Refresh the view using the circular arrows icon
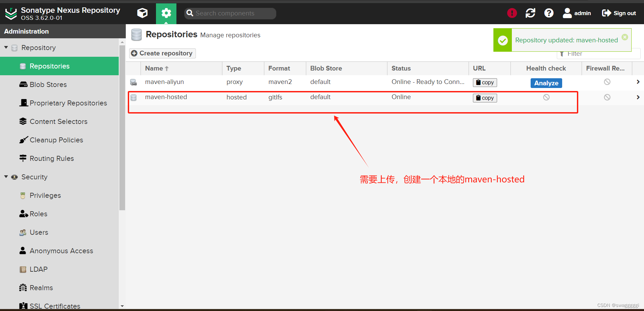644x311 pixels. click(x=530, y=13)
